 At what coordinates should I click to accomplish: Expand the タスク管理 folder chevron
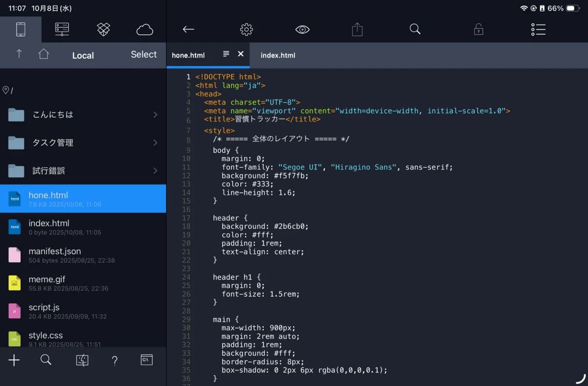click(x=155, y=143)
